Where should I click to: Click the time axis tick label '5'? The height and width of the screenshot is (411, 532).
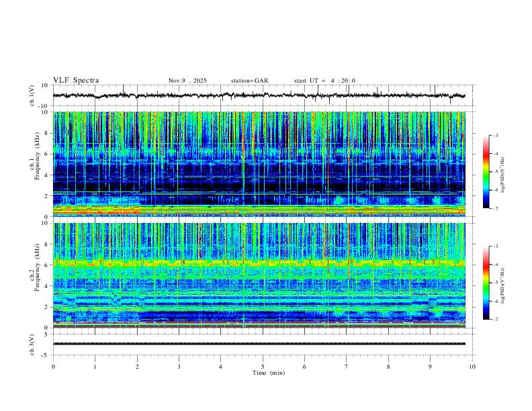point(263,367)
